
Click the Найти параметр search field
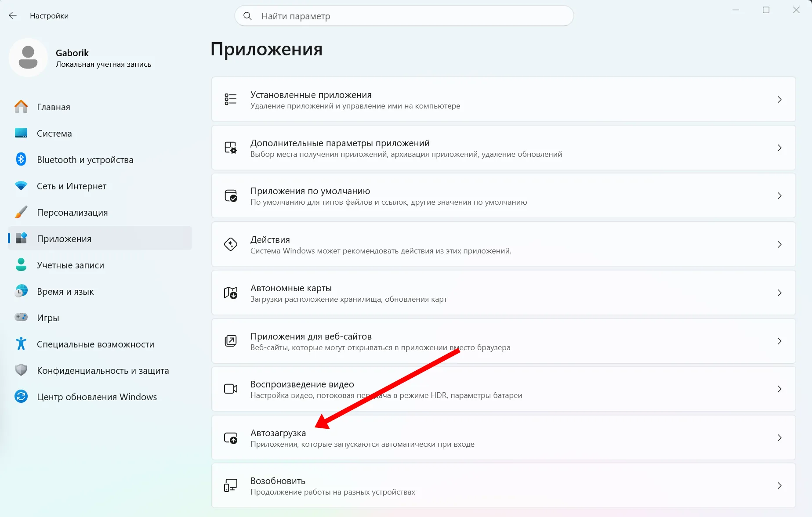click(404, 16)
